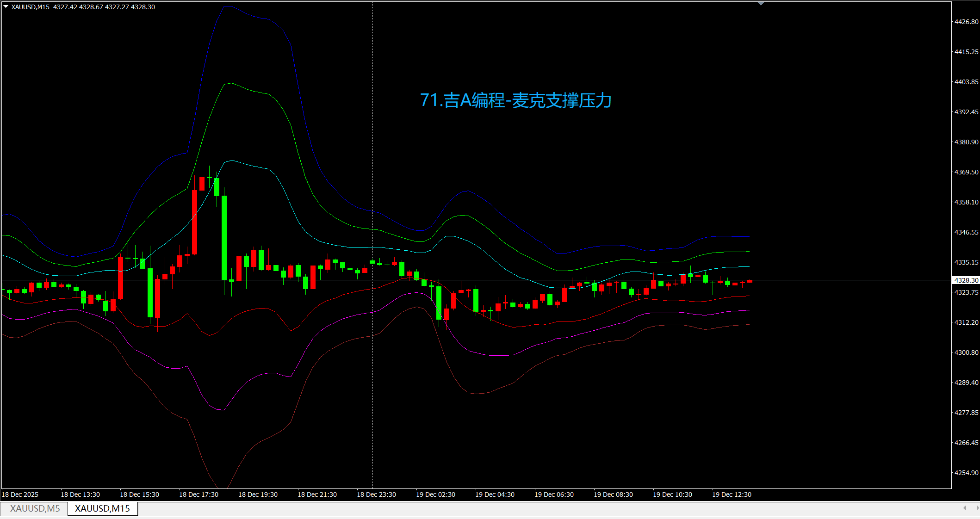980x519 pixels.
Task: Click the 19 Dec 10:30 time label
Action: coord(672,494)
